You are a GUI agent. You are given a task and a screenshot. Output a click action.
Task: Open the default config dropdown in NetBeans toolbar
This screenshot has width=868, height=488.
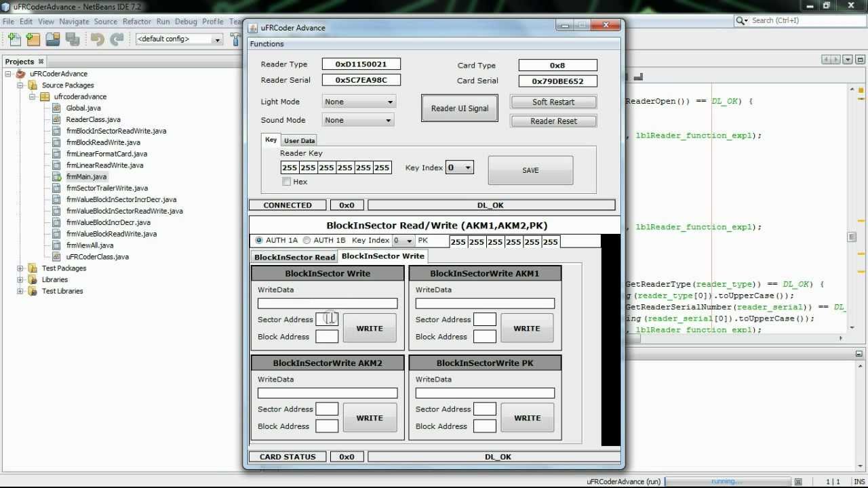[x=180, y=39]
